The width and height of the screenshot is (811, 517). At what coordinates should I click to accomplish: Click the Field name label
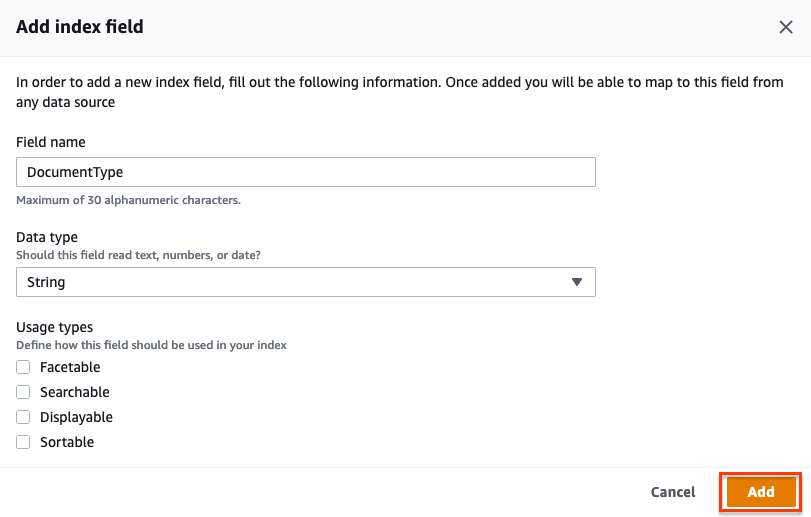tap(51, 142)
